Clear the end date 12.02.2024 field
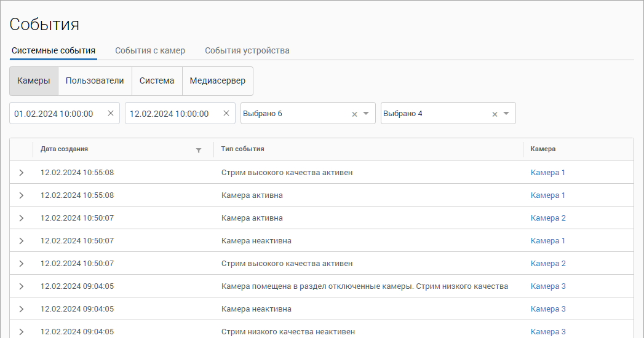The height and width of the screenshot is (338, 644). (x=226, y=113)
